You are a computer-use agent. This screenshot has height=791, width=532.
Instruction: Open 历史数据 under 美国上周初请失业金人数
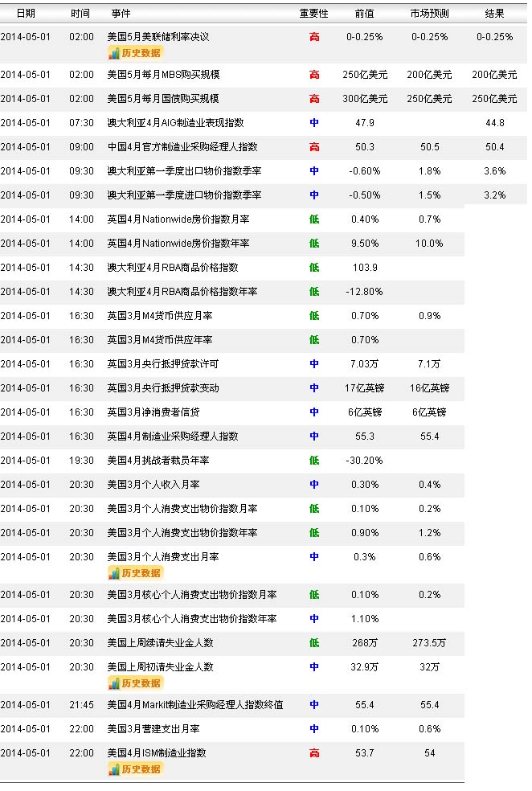pyautogui.click(x=136, y=683)
